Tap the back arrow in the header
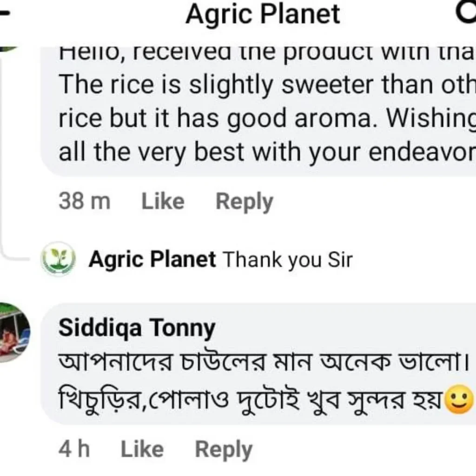The width and height of the screenshot is (476, 476). 5,14
